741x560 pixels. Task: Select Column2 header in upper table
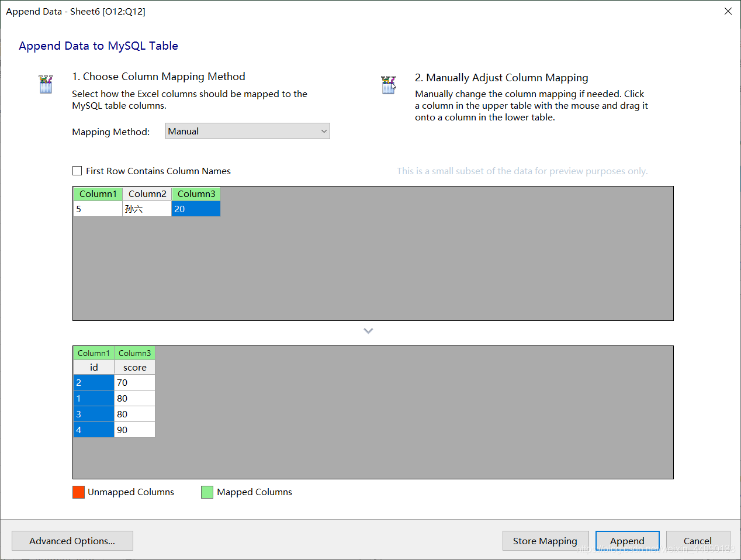tap(147, 194)
